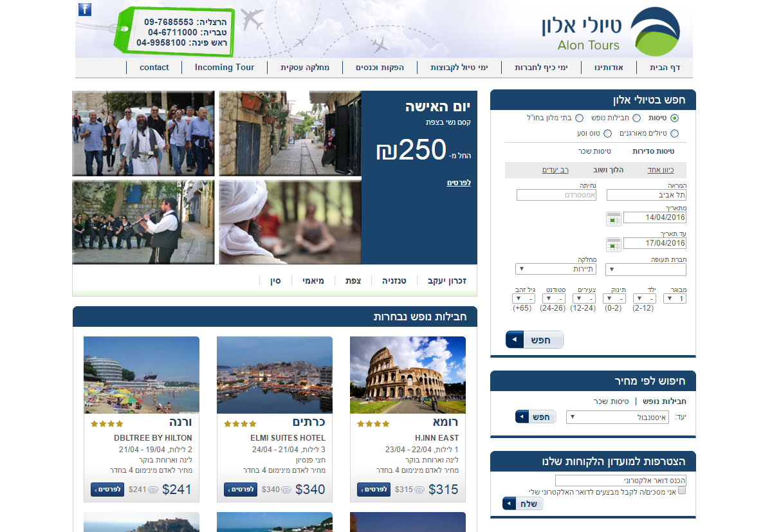772x532 pixels.
Task: Click the email input in the club signup
Action: [621, 481]
